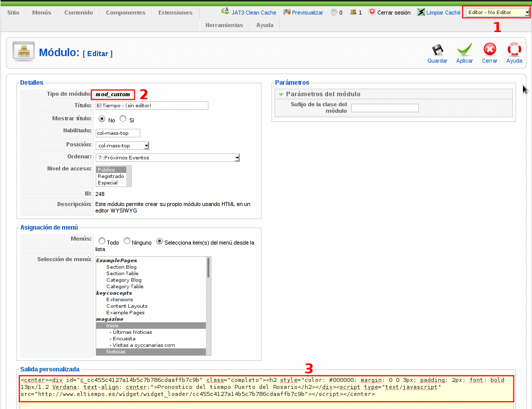Open the Ayuda menu in the menu bar

point(264,25)
